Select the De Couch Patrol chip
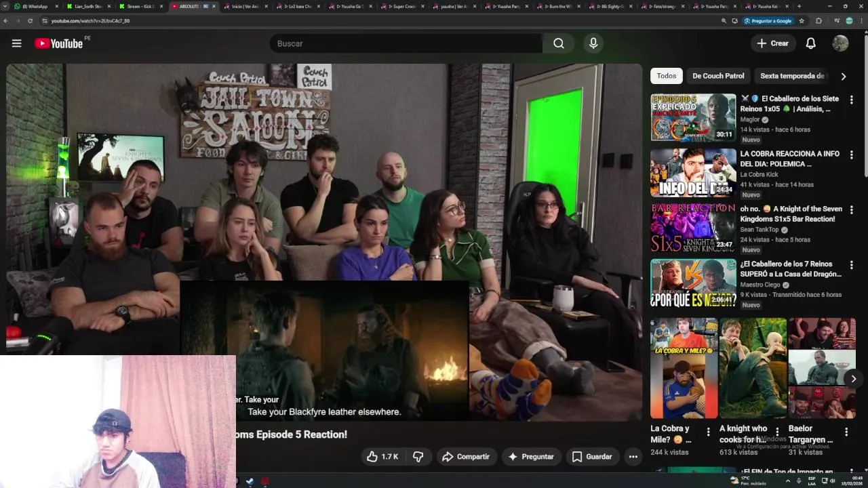Screen dimensions: 868x488 coord(718,76)
